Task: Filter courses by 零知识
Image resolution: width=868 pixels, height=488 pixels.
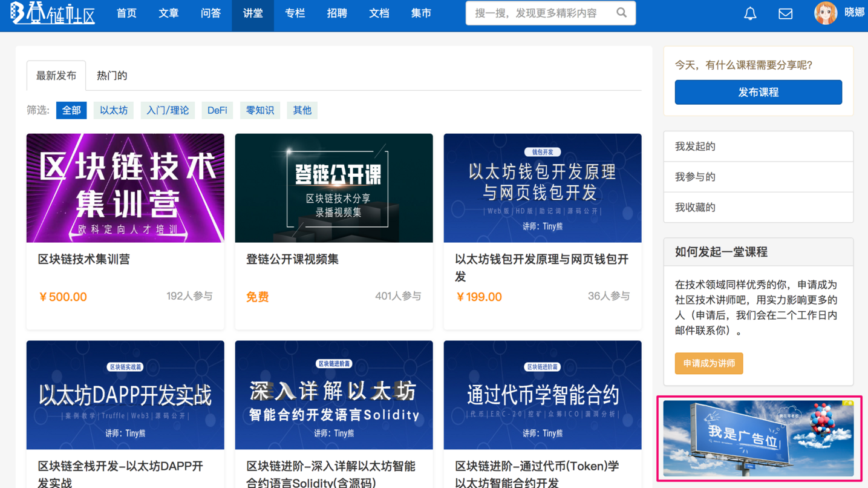Action: pos(260,110)
